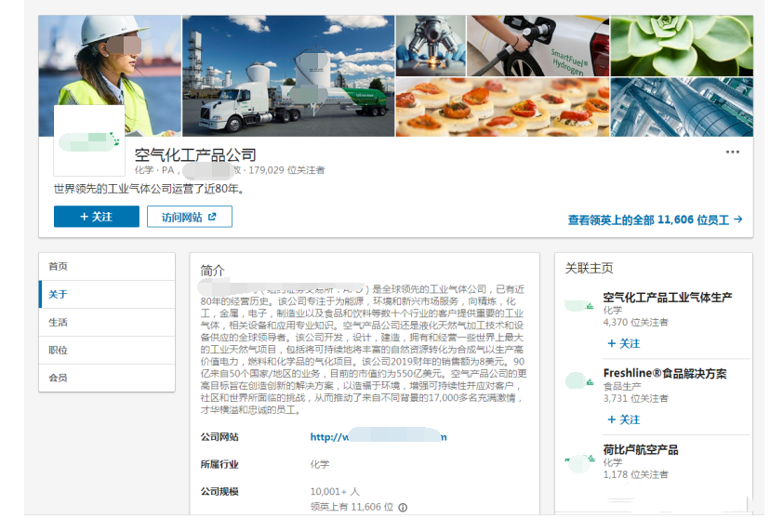Click the company name 空气化工产品公司 heading

(195, 154)
